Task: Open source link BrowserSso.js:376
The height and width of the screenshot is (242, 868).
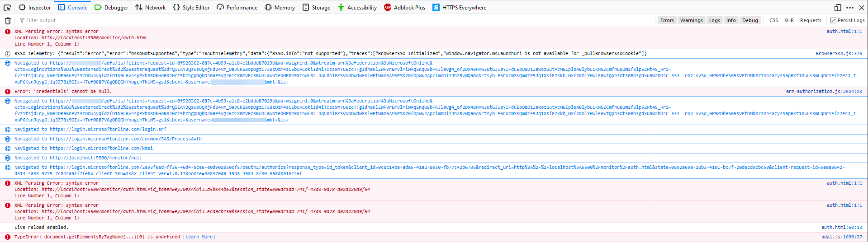Action: click(x=839, y=54)
